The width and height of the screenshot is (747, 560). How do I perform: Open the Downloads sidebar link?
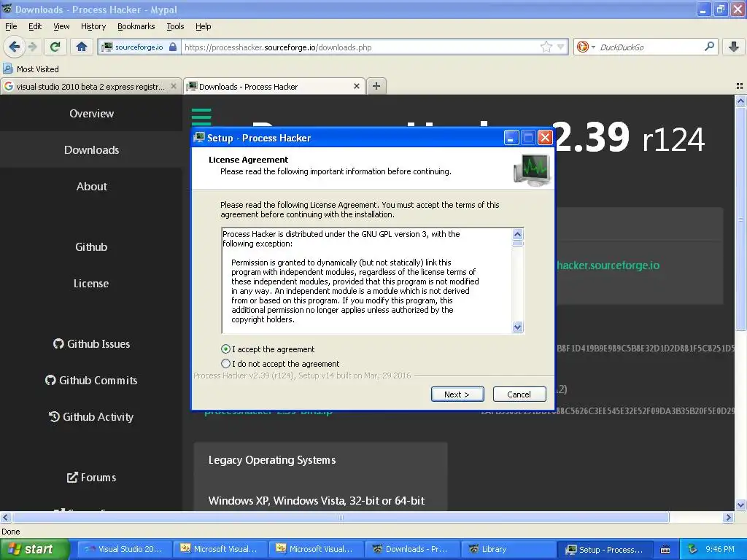click(91, 150)
